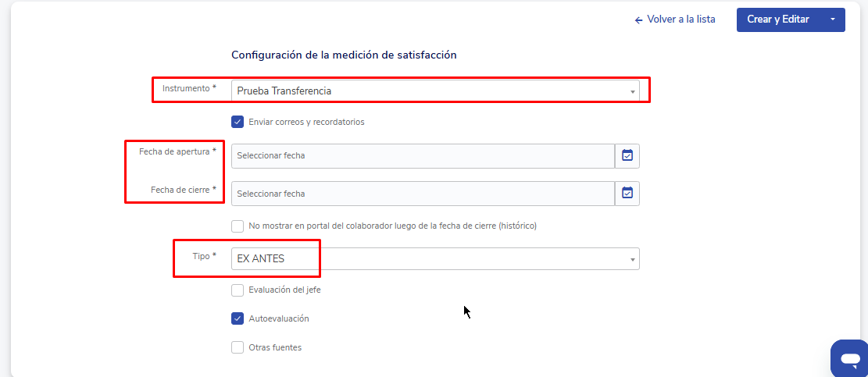The height and width of the screenshot is (377, 868).
Task: Disable Enviar correos y recordatorios checkbox
Action: point(238,122)
